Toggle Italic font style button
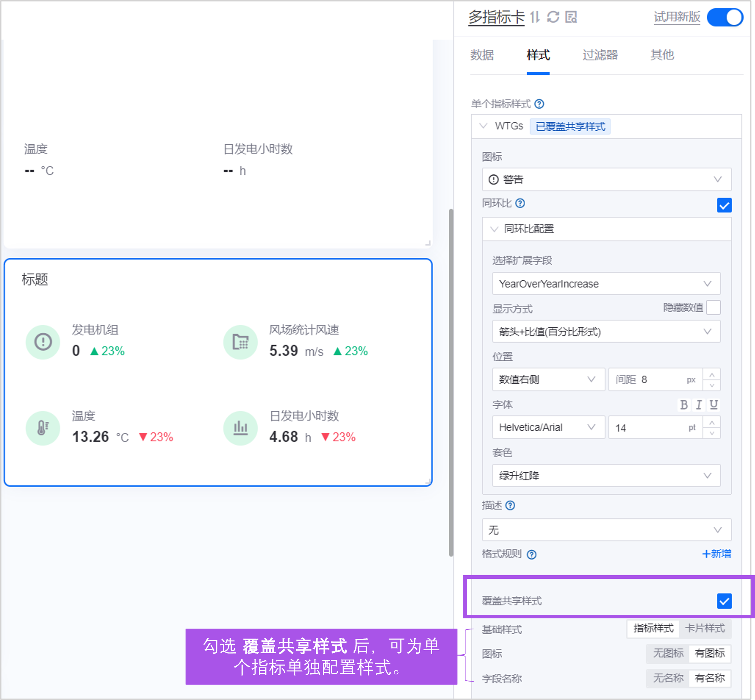Screen dimensions: 755x700 pos(699,405)
